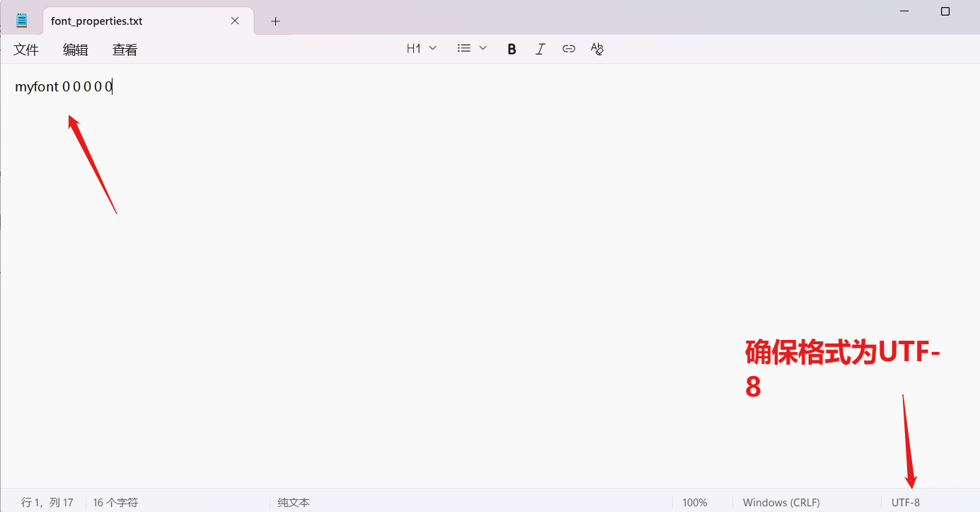
Task: Click the 100% zoom level indicator
Action: point(695,502)
